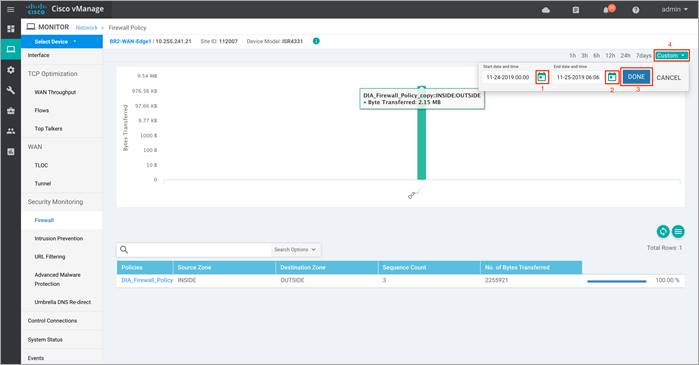Open WAN Throughput in the sidebar
The width and height of the screenshot is (699, 365).
tap(55, 92)
